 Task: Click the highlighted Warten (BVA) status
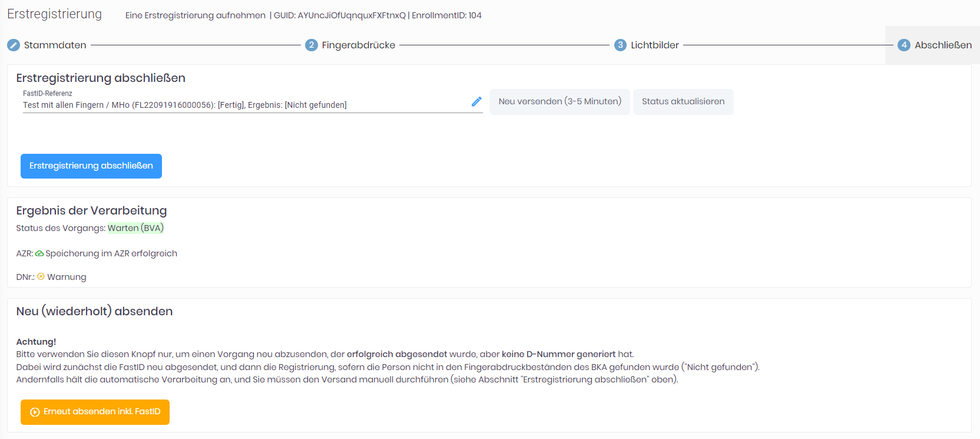click(x=135, y=228)
